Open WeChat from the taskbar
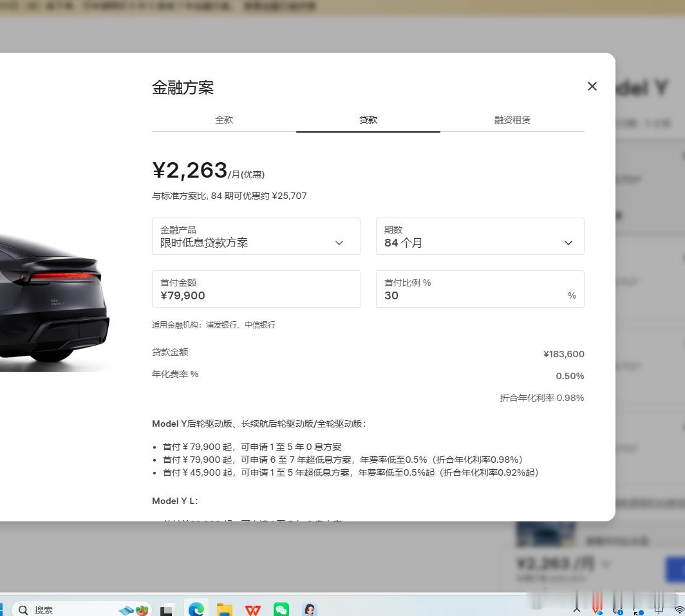 (281, 610)
